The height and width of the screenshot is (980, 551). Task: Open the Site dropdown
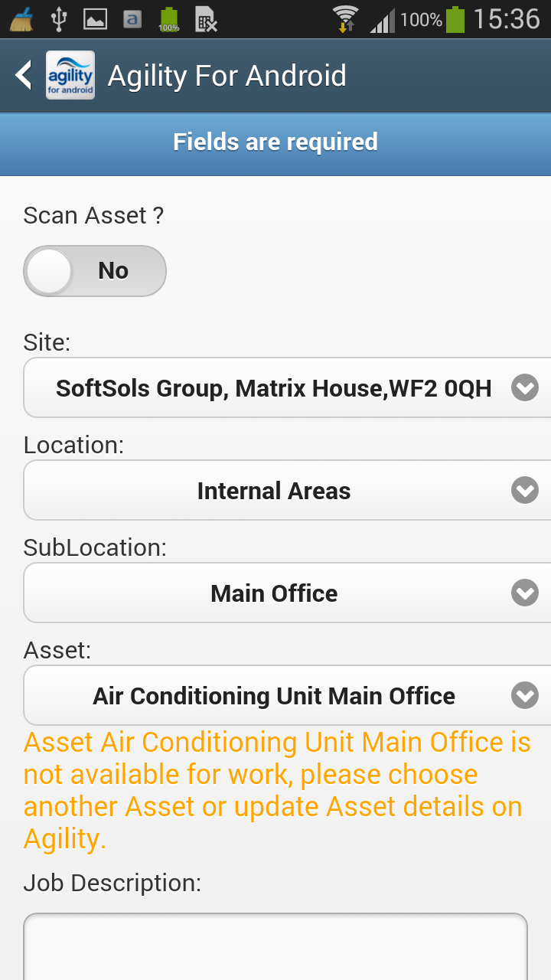point(287,388)
